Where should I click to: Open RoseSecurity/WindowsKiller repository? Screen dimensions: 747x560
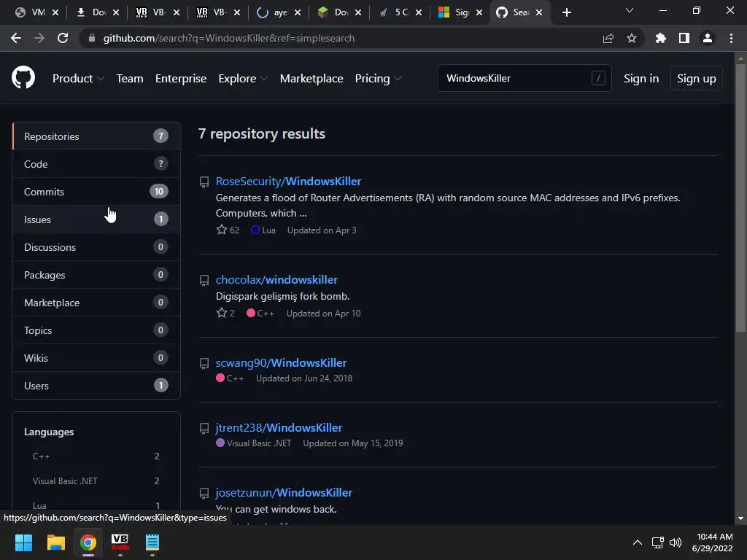pos(288,182)
